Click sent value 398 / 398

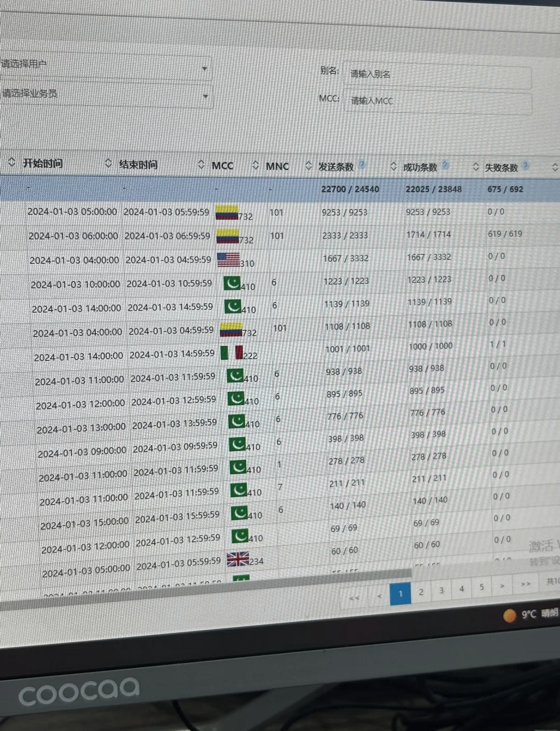click(x=346, y=439)
